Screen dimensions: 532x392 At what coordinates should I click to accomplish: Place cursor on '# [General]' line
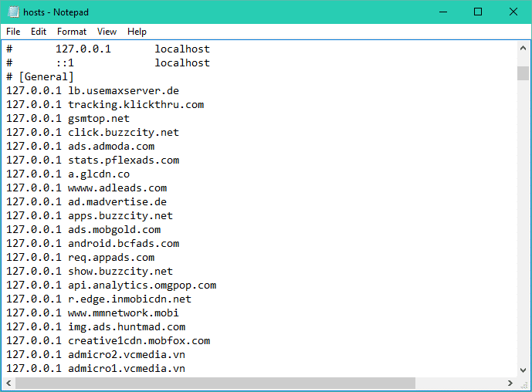39,76
